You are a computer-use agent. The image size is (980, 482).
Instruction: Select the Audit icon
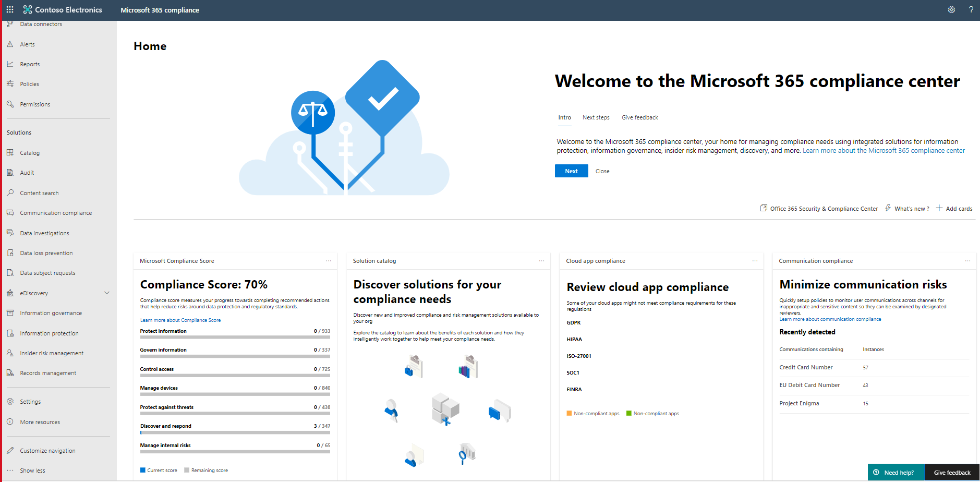pyautogui.click(x=10, y=172)
